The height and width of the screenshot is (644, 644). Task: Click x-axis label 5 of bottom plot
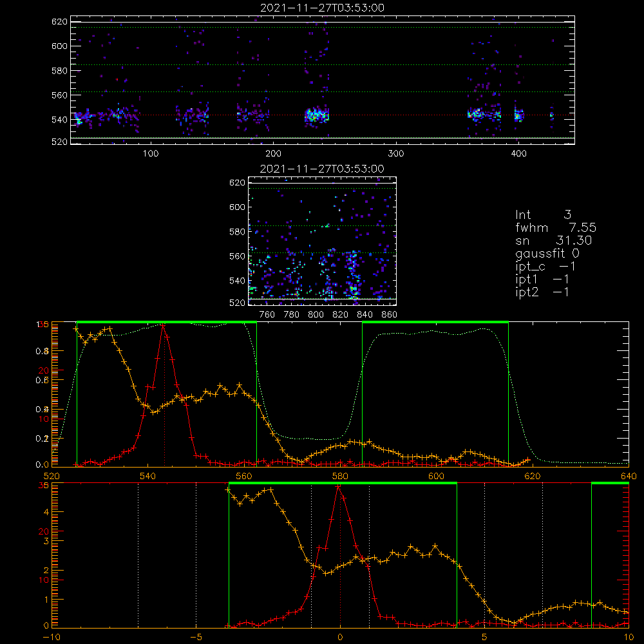coord(484,637)
